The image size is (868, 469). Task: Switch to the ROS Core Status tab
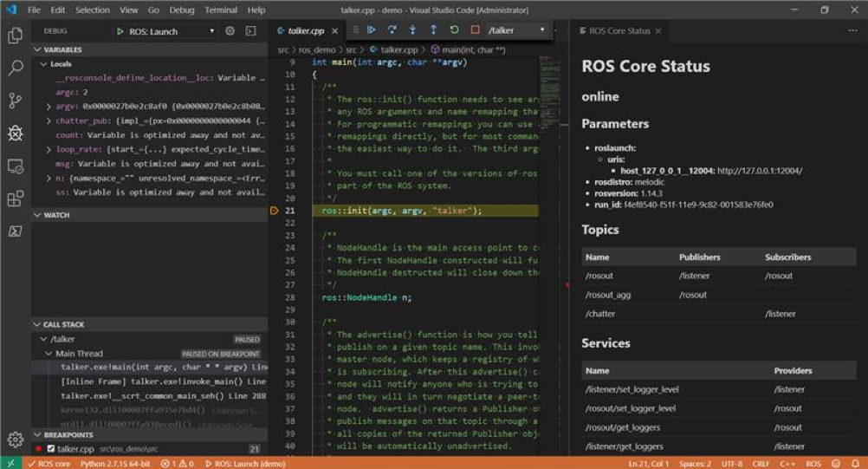619,31
